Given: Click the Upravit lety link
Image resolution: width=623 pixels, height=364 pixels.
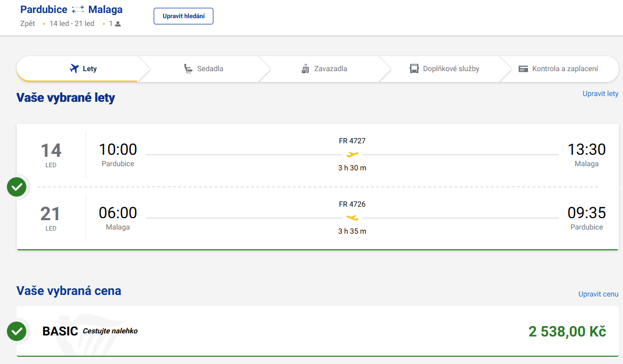Looking at the screenshot, I should coord(600,94).
